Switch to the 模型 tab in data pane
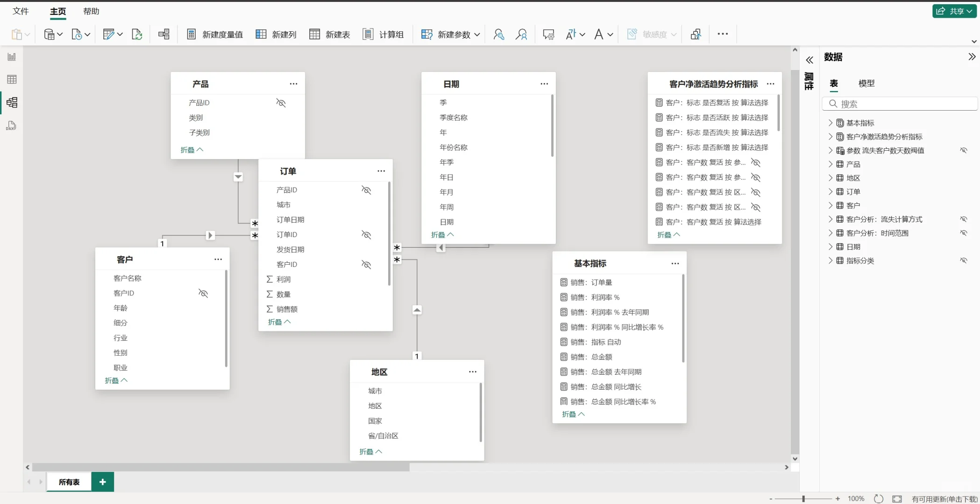The width and height of the screenshot is (980, 504). [866, 83]
